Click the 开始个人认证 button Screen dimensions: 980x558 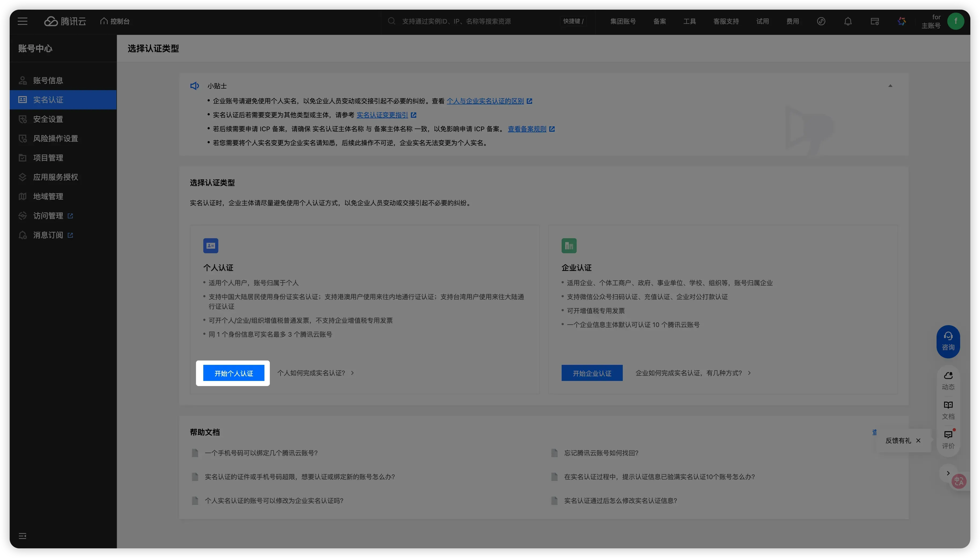(x=233, y=373)
